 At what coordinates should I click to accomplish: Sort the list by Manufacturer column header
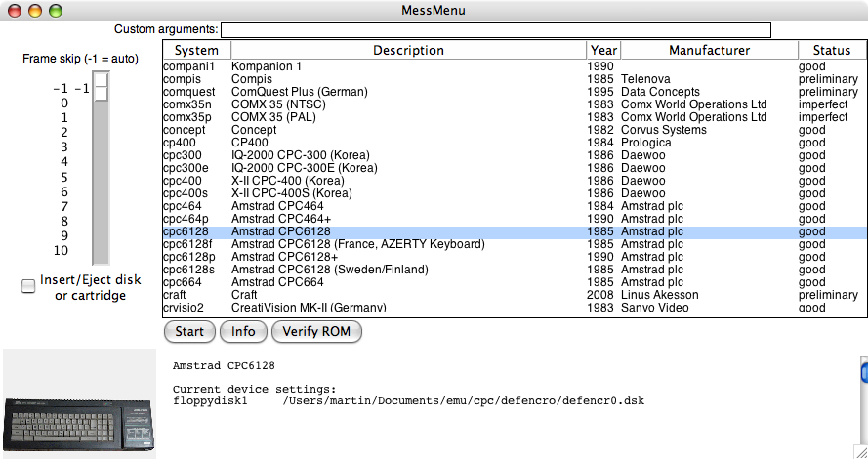click(709, 51)
